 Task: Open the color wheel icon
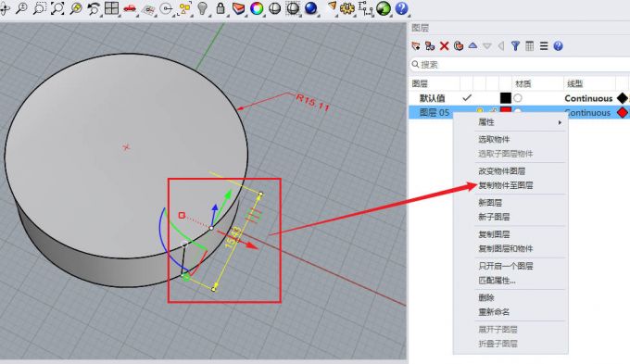coord(257,8)
